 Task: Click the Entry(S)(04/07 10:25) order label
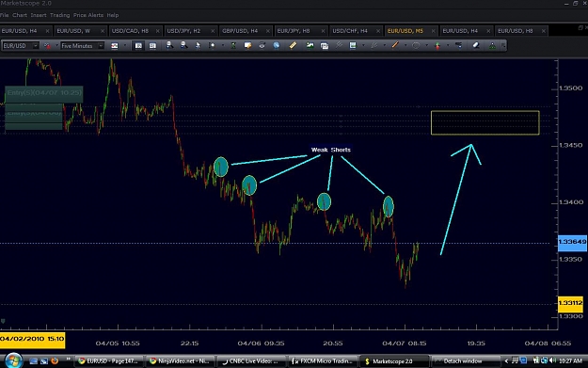44,93
